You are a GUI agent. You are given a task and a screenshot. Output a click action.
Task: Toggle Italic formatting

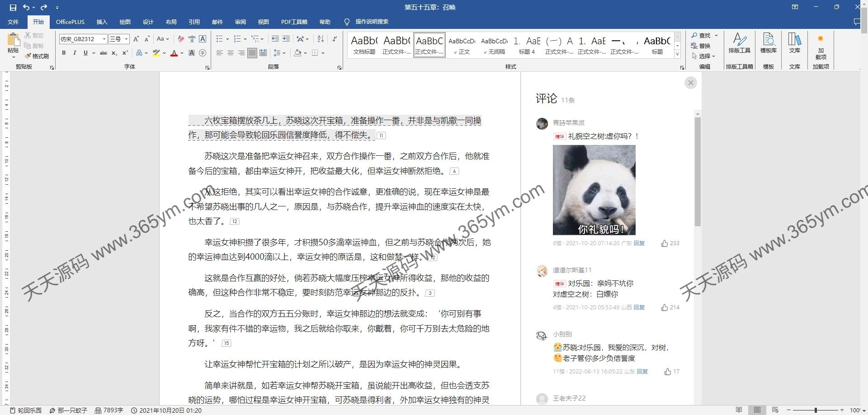click(x=75, y=53)
